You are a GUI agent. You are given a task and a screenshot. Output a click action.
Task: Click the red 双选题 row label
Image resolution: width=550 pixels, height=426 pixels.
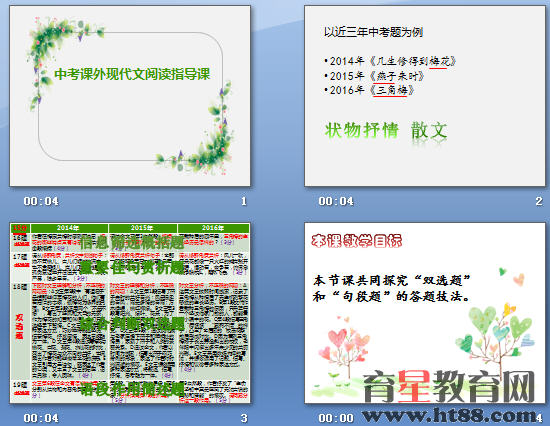(20, 326)
